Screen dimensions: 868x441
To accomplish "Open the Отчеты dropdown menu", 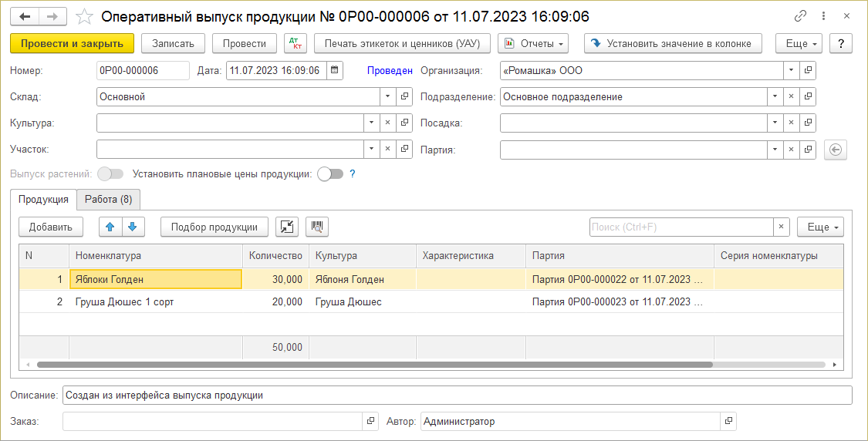I will pos(533,44).
